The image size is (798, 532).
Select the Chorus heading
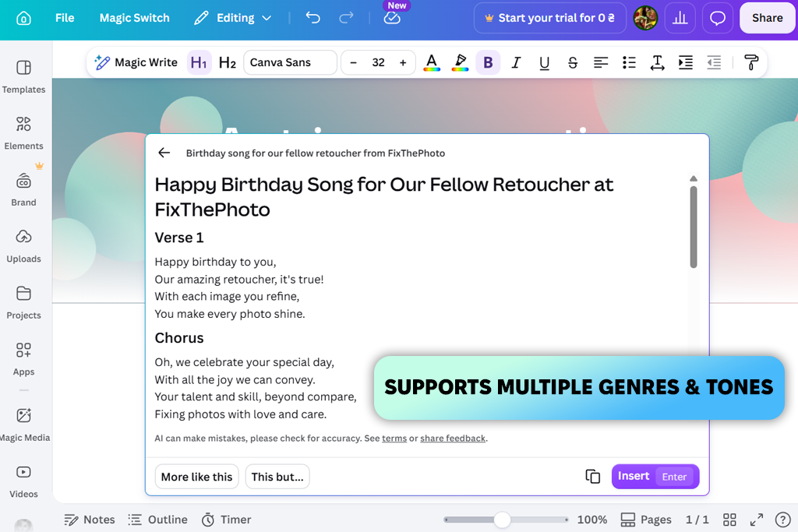click(x=179, y=338)
